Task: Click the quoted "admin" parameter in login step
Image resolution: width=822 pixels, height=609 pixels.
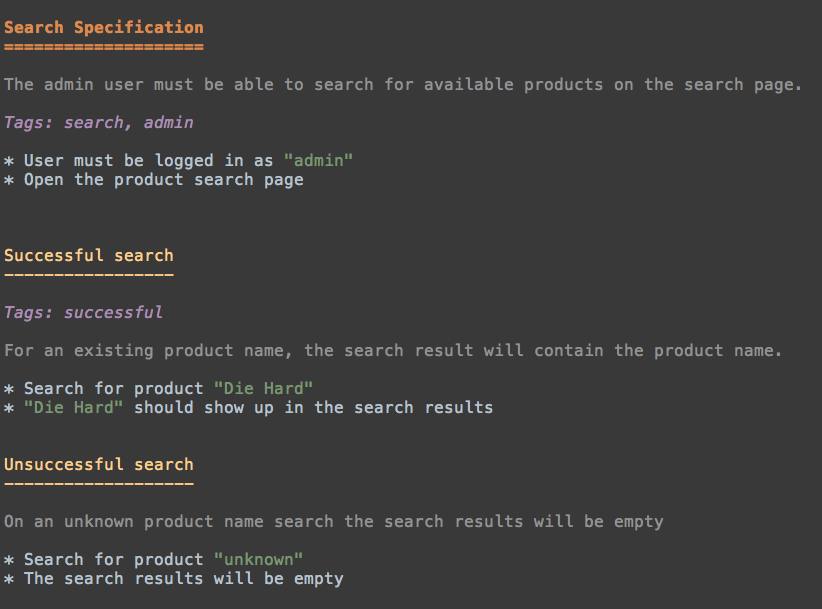Action: [318, 160]
